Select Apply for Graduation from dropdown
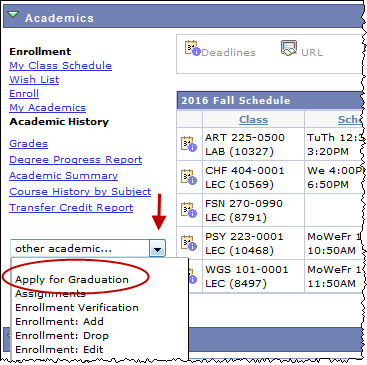The width and height of the screenshot is (367, 365). pos(72,279)
